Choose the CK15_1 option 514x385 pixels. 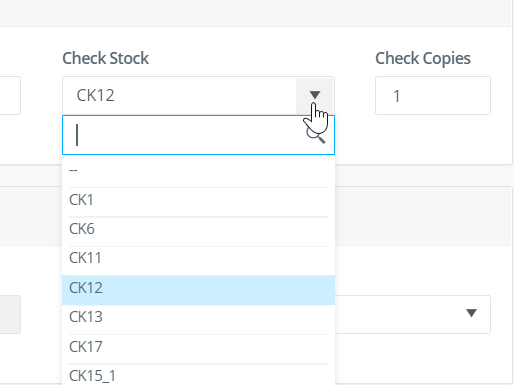click(198, 375)
